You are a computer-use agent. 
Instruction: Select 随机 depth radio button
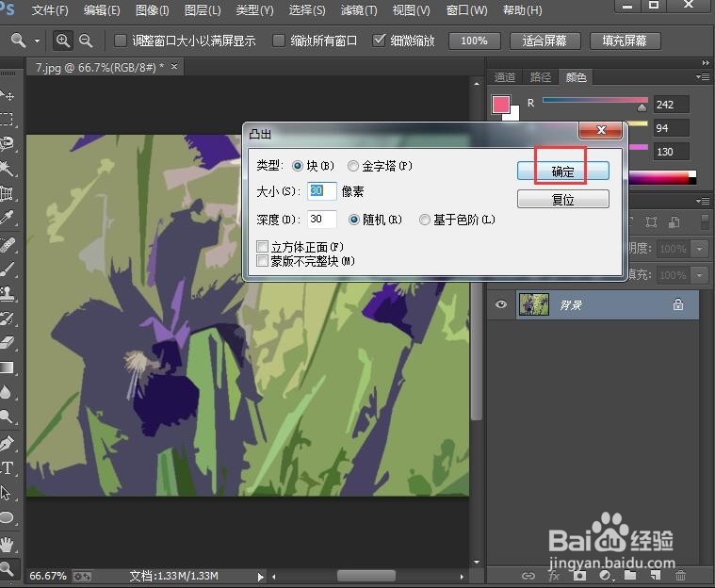click(x=354, y=220)
